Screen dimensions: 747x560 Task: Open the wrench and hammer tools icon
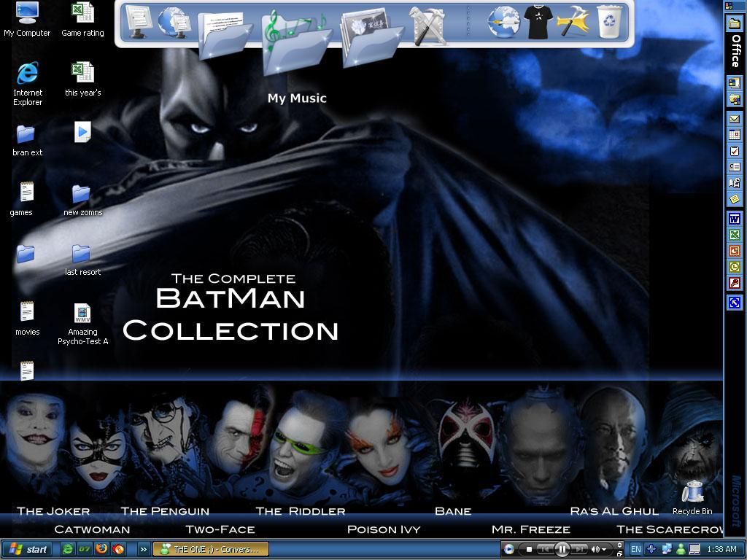(427, 26)
